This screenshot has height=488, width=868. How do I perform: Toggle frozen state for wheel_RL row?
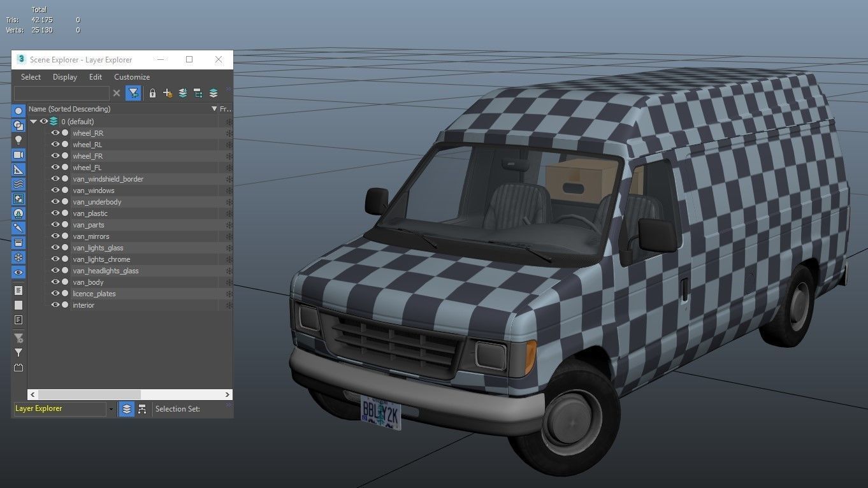[229, 145]
